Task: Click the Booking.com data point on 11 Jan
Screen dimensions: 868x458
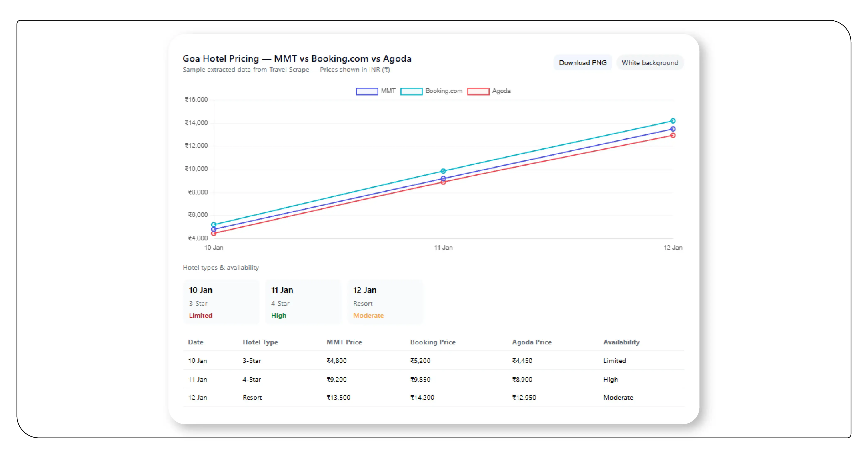Action: coord(443,171)
